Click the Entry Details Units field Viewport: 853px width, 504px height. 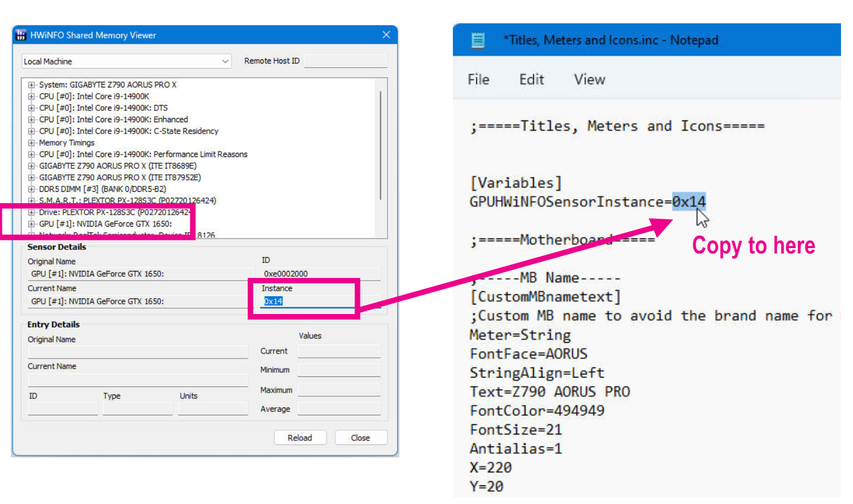213,408
